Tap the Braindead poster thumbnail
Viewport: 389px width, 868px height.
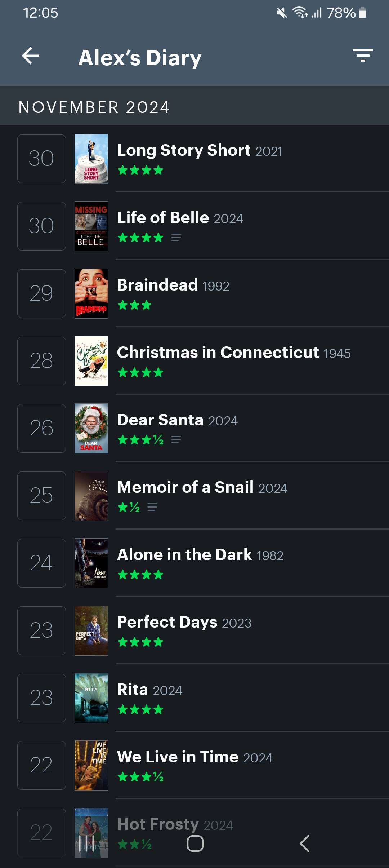click(91, 293)
